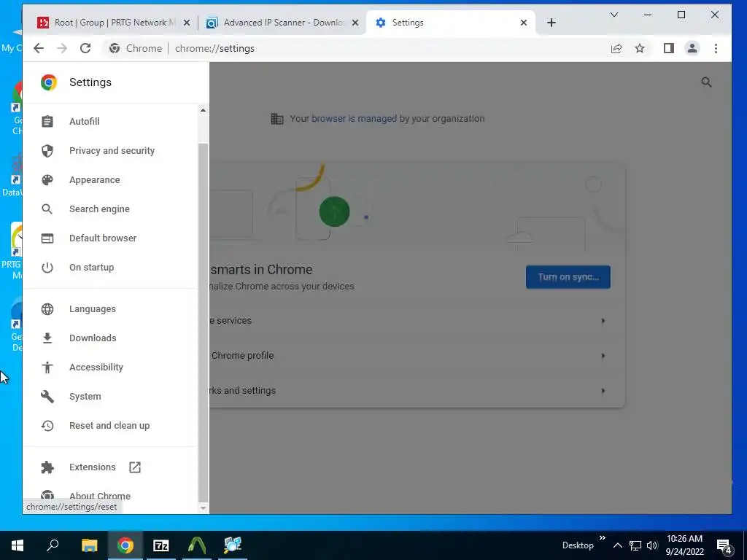The height and width of the screenshot is (560, 747).
Task: Open File Explorer from taskbar
Action: (89, 545)
